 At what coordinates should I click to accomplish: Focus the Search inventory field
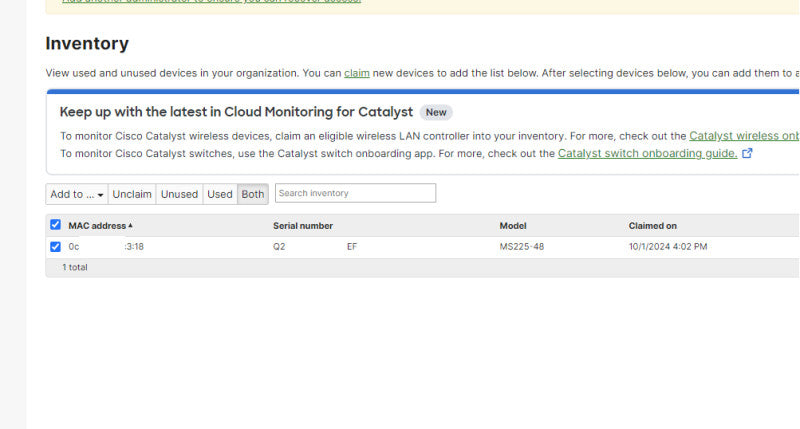coord(355,193)
